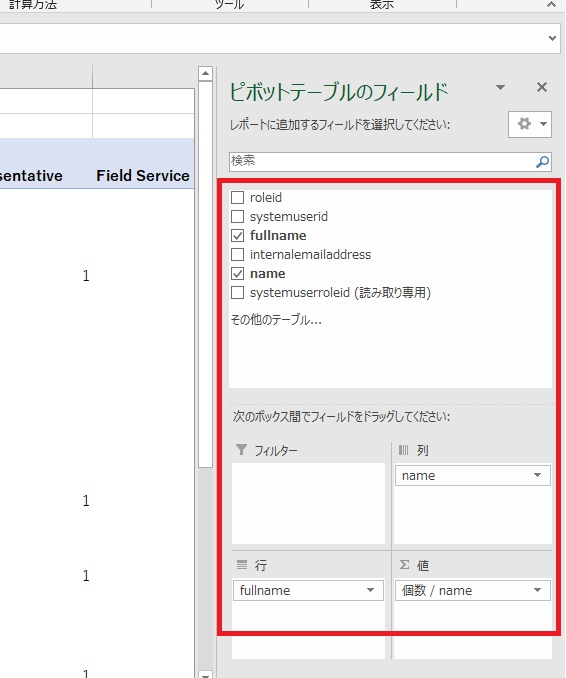Open dropdown of name in 列 area
566x678 pixels.
coord(537,475)
